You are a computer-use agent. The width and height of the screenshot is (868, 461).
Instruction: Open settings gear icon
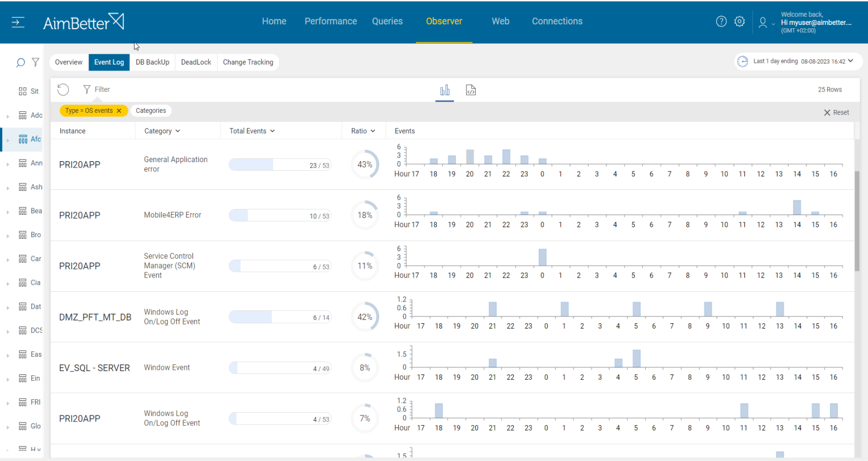(x=739, y=22)
